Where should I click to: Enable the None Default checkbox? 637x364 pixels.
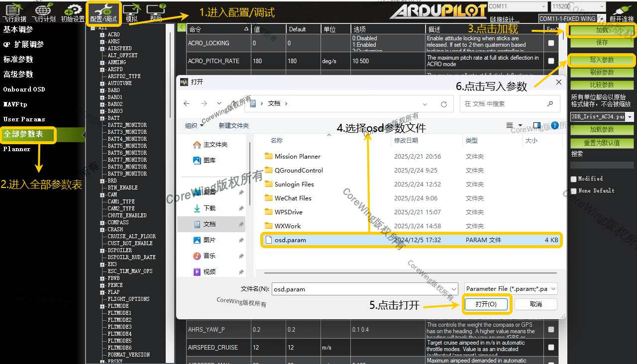[574, 191]
